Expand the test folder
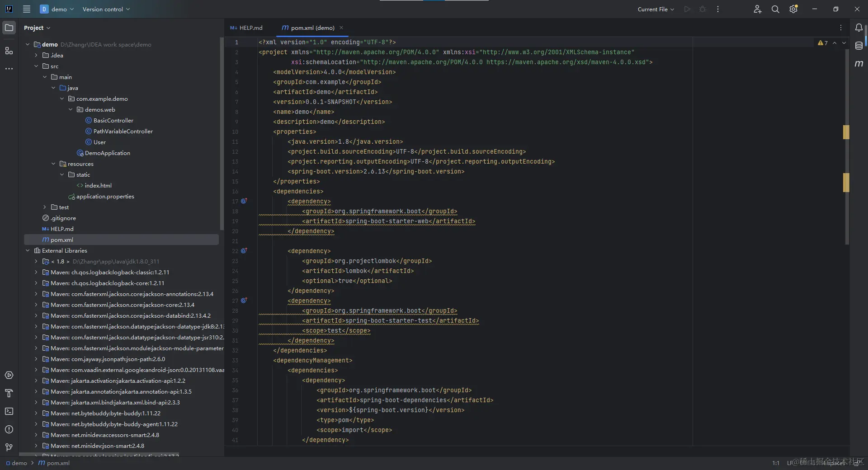Viewport: 868px width, 470px height. pyautogui.click(x=45, y=207)
